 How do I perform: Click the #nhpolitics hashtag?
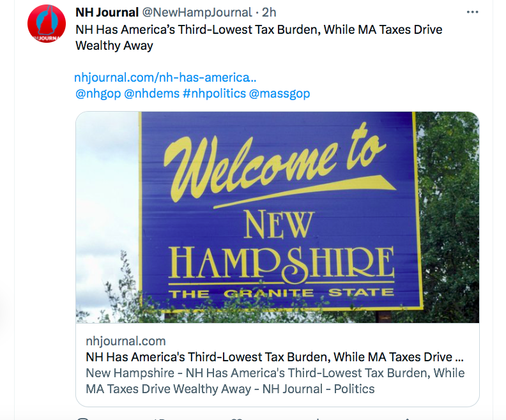click(x=214, y=94)
